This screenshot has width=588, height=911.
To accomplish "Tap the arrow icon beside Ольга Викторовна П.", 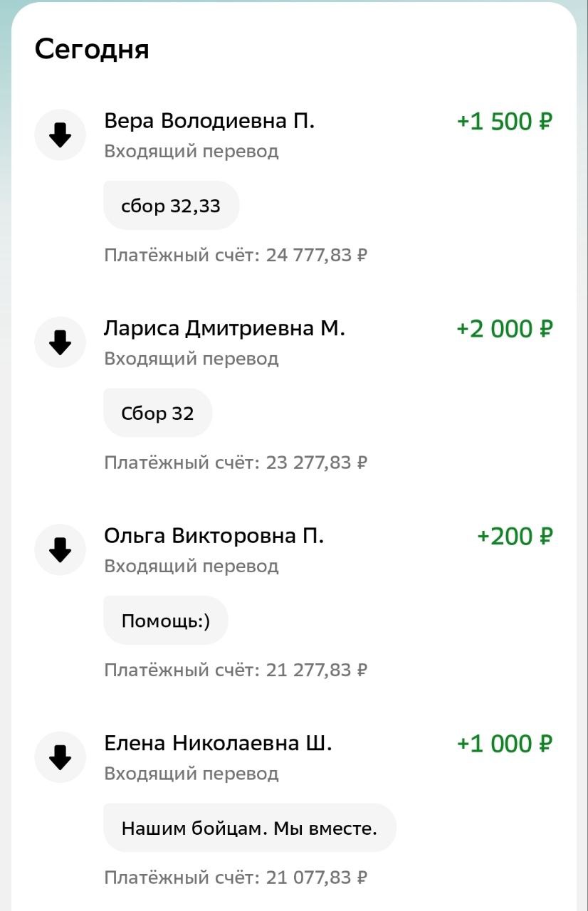I will 61,549.
